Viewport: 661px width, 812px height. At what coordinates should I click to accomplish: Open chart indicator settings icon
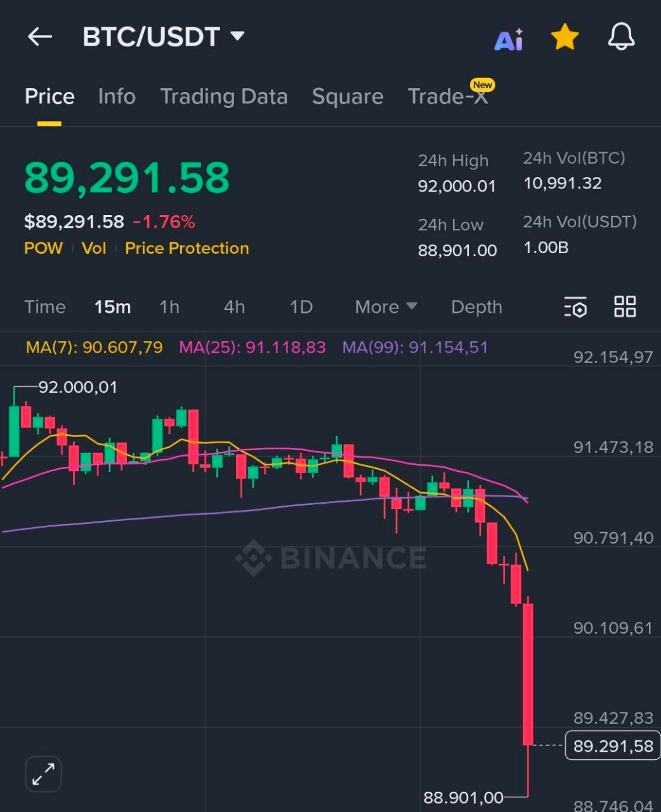tap(575, 307)
